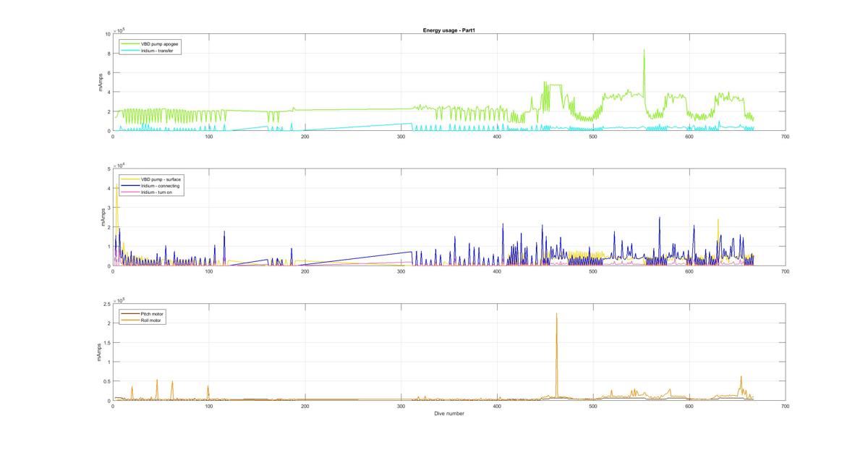This screenshot has width=868, height=450.
Task: Click the '700' x-axis tick under bottom plot
Action: (x=785, y=407)
